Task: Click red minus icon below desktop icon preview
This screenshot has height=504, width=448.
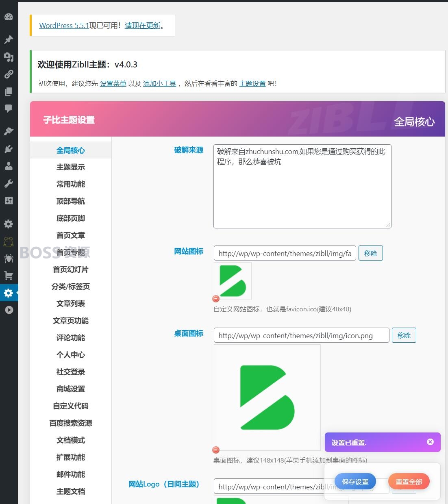Action: [x=216, y=450]
